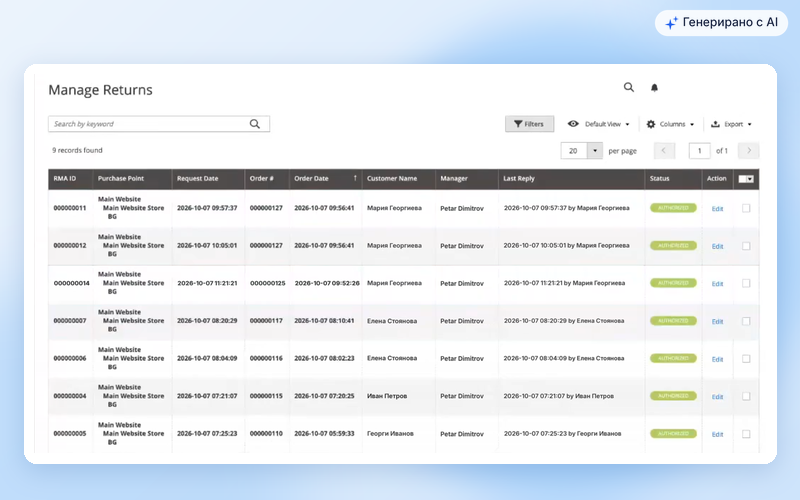Open the select-all mass action dropdown in the header
Image resolution: width=800 pixels, height=500 pixels.
[746, 179]
